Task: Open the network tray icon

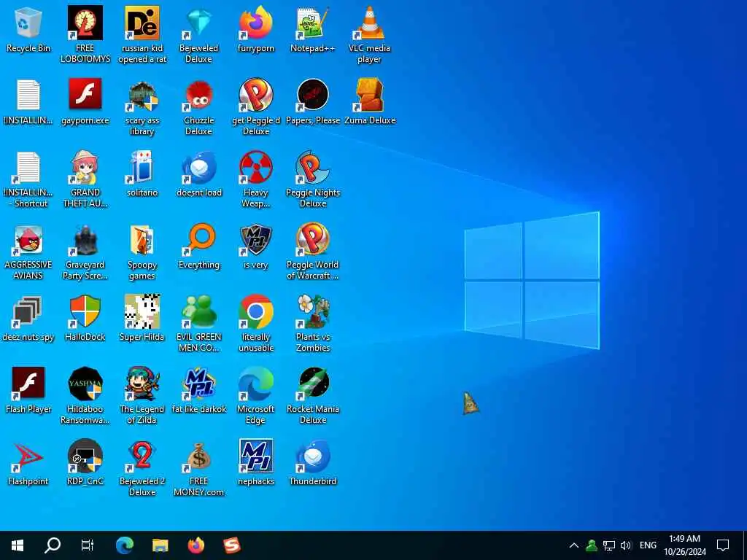Action: click(x=609, y=545)
